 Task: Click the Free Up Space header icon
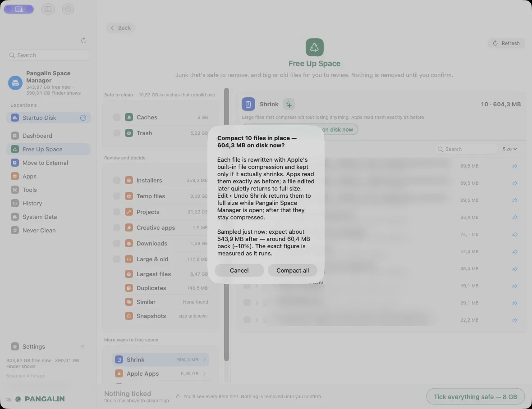(x=315, y=47)
